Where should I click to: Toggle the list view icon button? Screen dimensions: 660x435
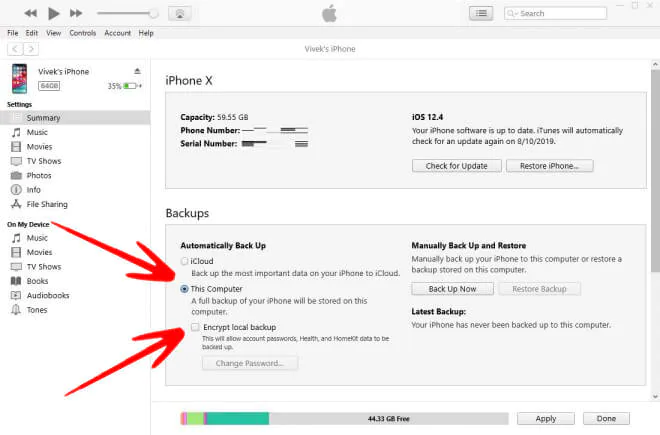(481, 13)
